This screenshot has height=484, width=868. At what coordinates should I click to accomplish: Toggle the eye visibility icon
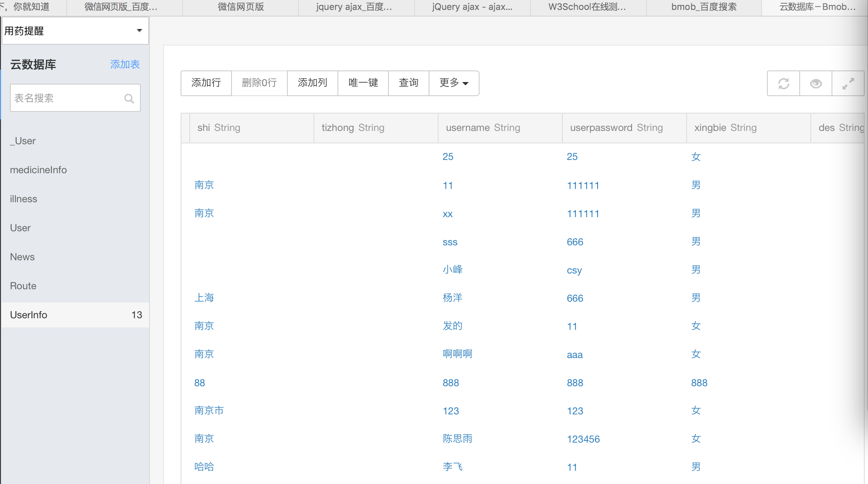(x=816, y=84)
